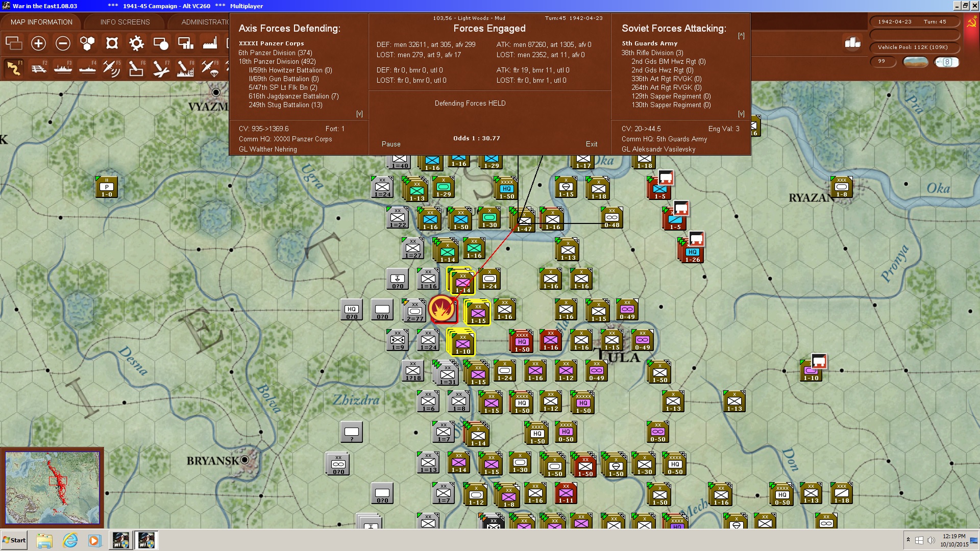Click the weather ground condition indicator

pyautogui.click(x=916, y=62)
